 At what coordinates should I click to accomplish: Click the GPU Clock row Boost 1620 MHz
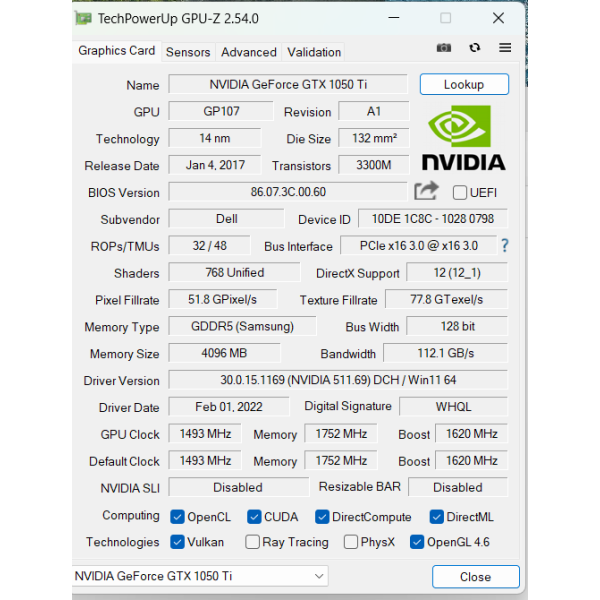point(471,434)
